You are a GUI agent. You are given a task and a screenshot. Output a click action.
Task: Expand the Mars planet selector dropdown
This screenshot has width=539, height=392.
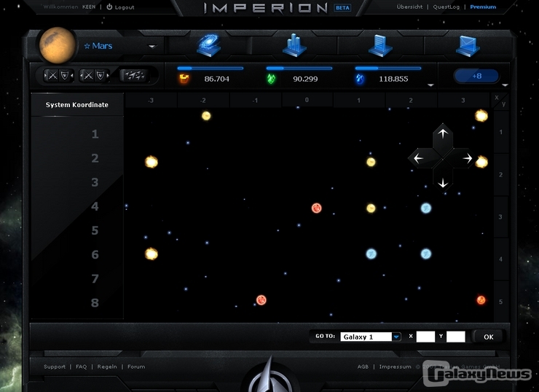[152, 47]
